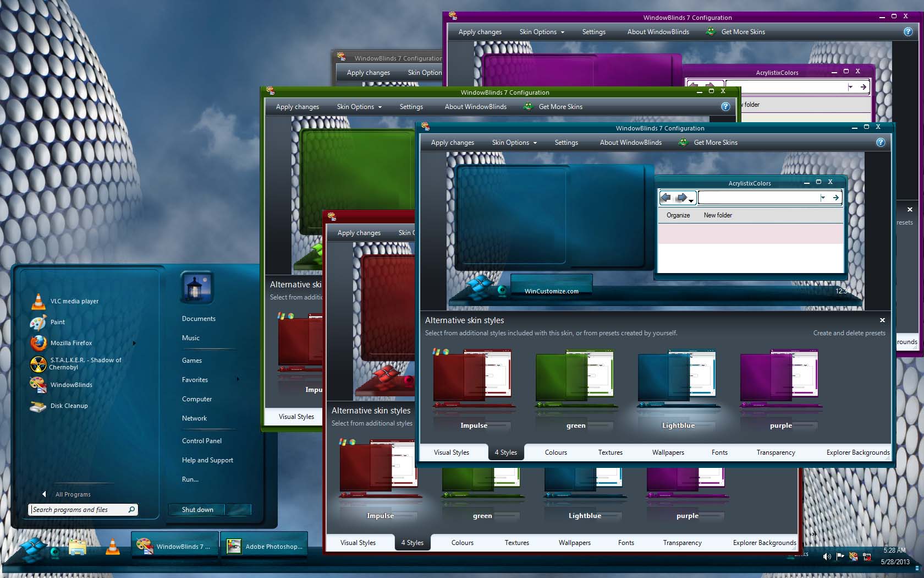The height and width of the screenshot is (578, 924).
Task: Open history dropdown beside nav arrows in preview
Action: pyautogui.click(x=691, y=200)
